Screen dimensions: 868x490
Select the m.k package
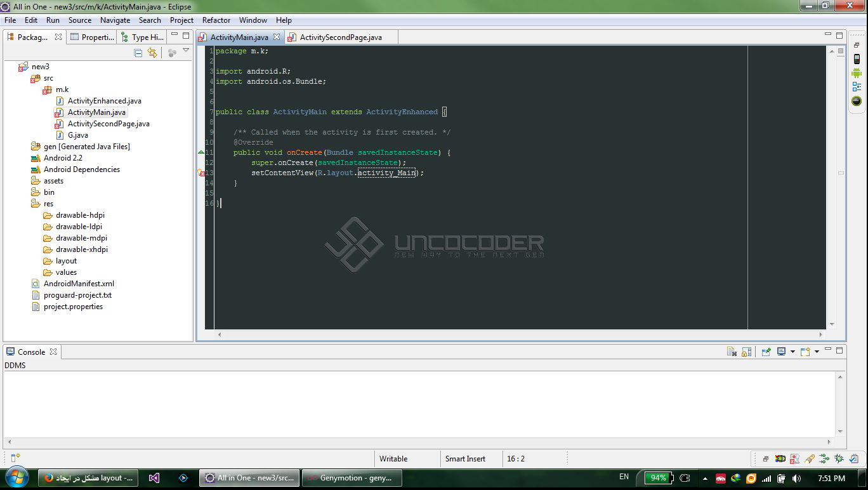tap(56, 89)
